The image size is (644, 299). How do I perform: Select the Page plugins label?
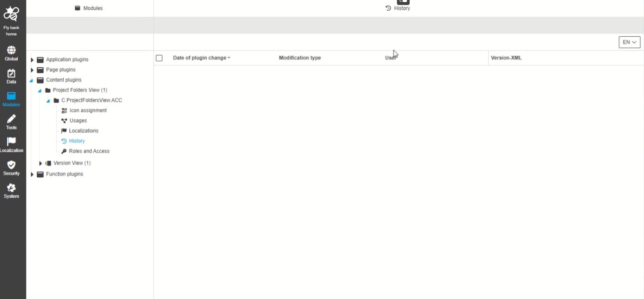click(61, 70)
